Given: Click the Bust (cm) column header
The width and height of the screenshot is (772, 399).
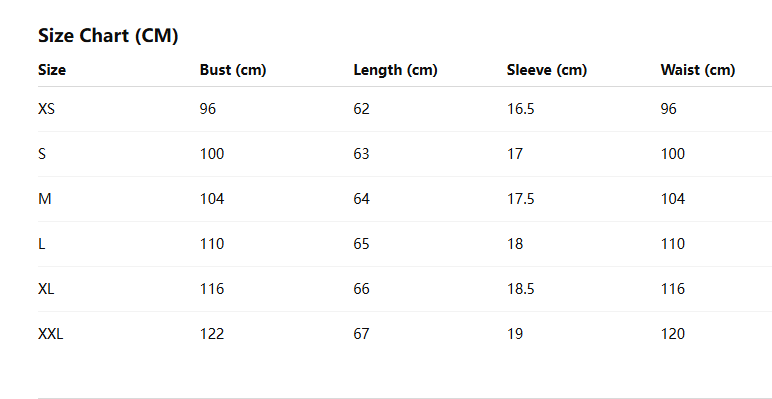Looking at the screenshot, I should click(233, 70).
